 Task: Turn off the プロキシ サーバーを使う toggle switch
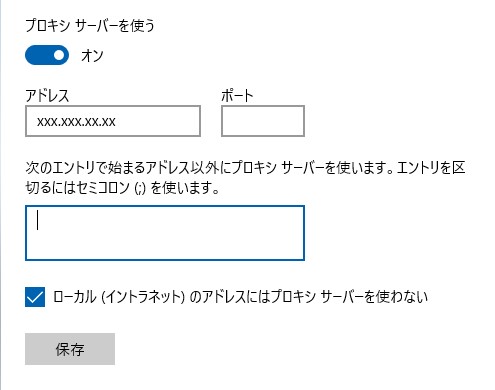pos(47,55)
